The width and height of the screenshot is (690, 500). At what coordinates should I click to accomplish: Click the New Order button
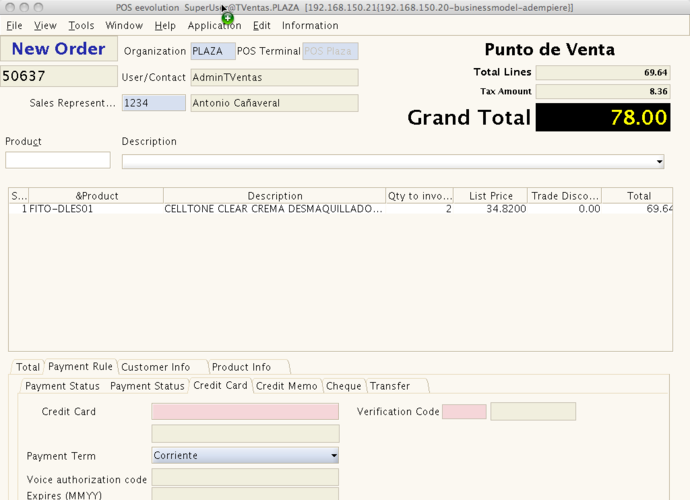(59, 48)
